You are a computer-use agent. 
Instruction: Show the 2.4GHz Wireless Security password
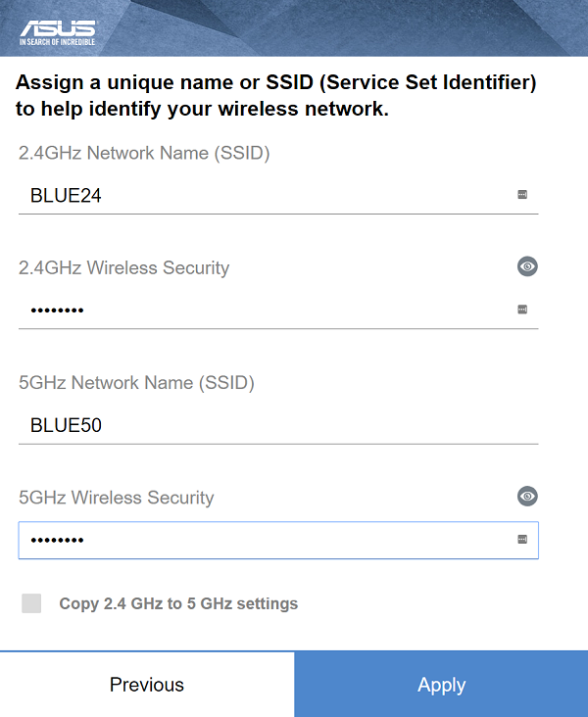[x=527, y=266]
